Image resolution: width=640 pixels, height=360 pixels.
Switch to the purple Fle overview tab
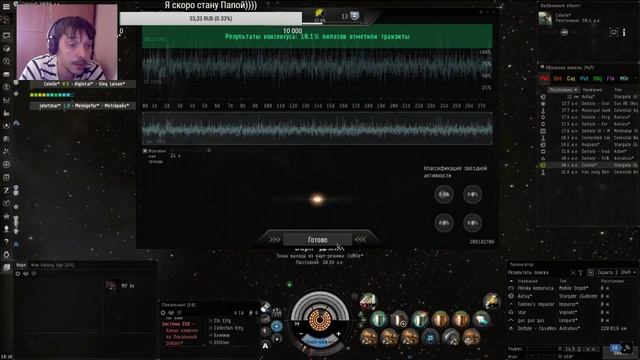click(611, 78)
